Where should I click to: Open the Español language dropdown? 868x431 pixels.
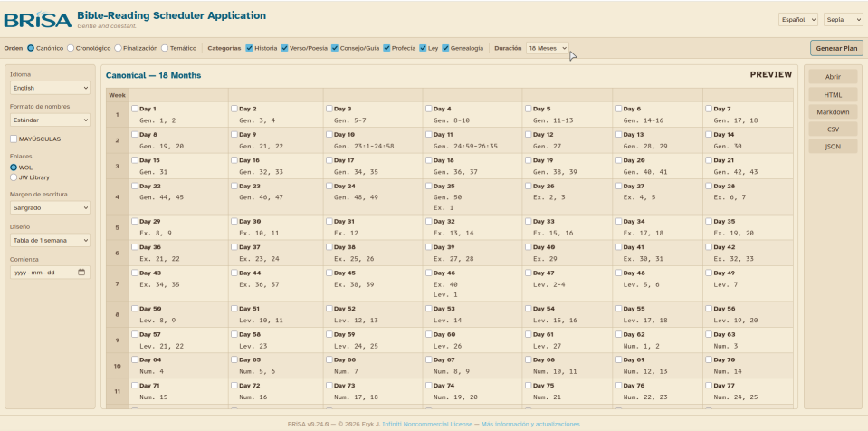coord(797,19)
